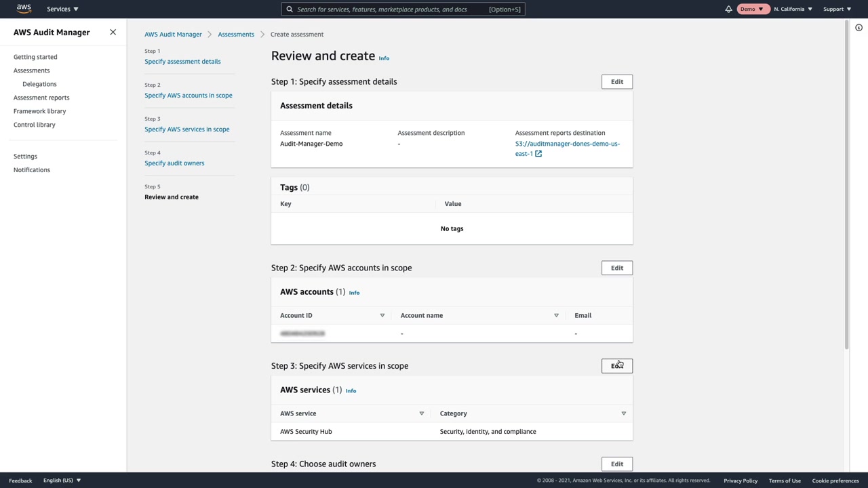Image resolution: width=868 pixels, height=488 pixels.
Task: Open S3 destination external link icon
Action: (538, 154)
